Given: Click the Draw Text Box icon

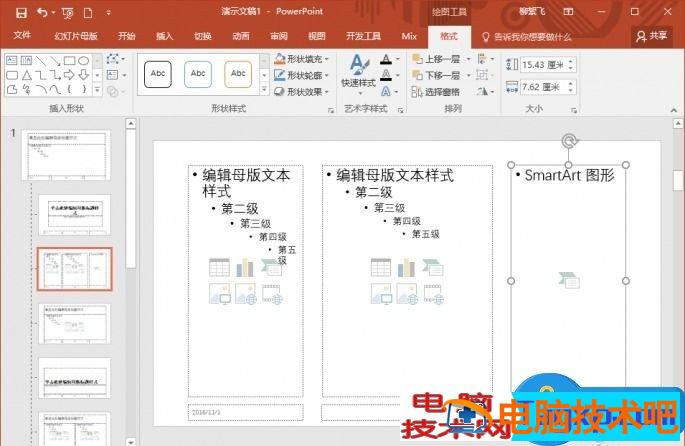Looking at the screenshot, I should click(x=115, y=75).
